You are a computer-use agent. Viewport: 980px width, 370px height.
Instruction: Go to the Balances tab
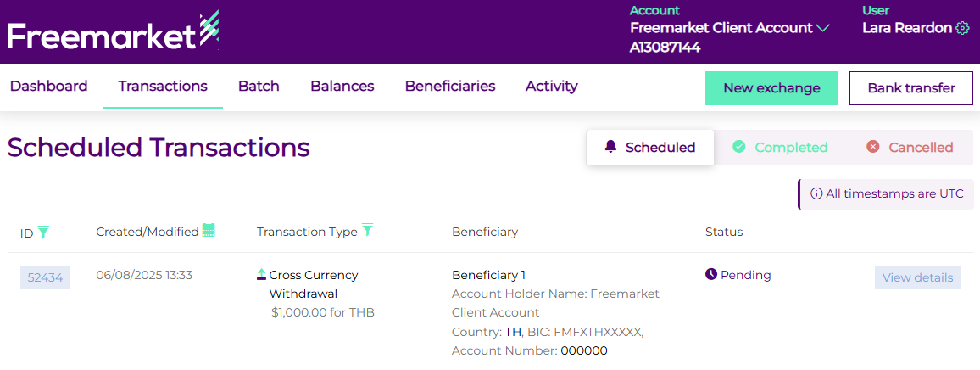[342, 87]
